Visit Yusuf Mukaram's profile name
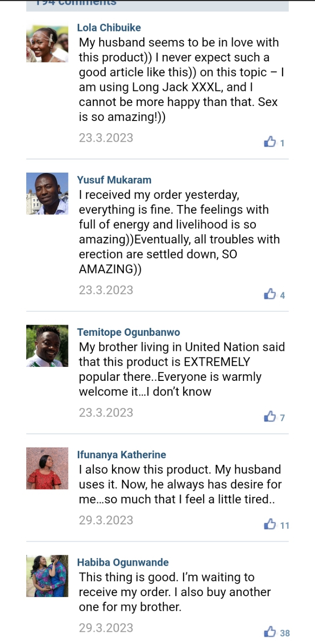The height and width of the screenshot is (644, 315). coord(114,180)
